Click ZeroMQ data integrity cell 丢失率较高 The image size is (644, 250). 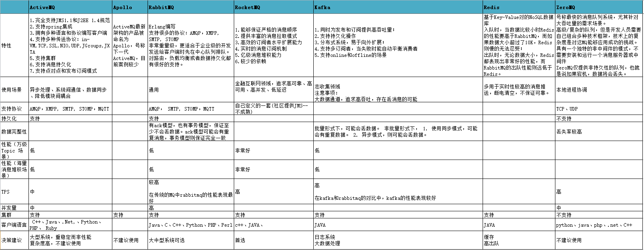(x=599, y=131)
